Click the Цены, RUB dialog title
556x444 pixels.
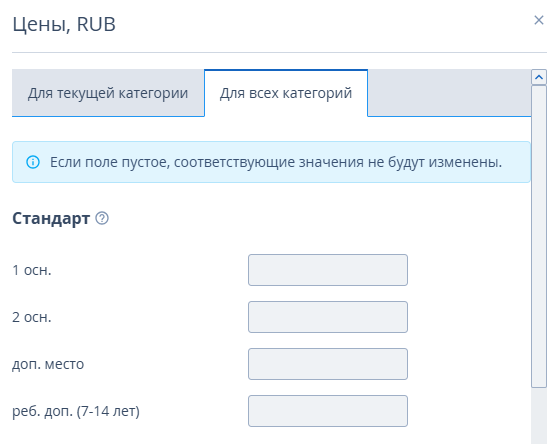(64, 24)
